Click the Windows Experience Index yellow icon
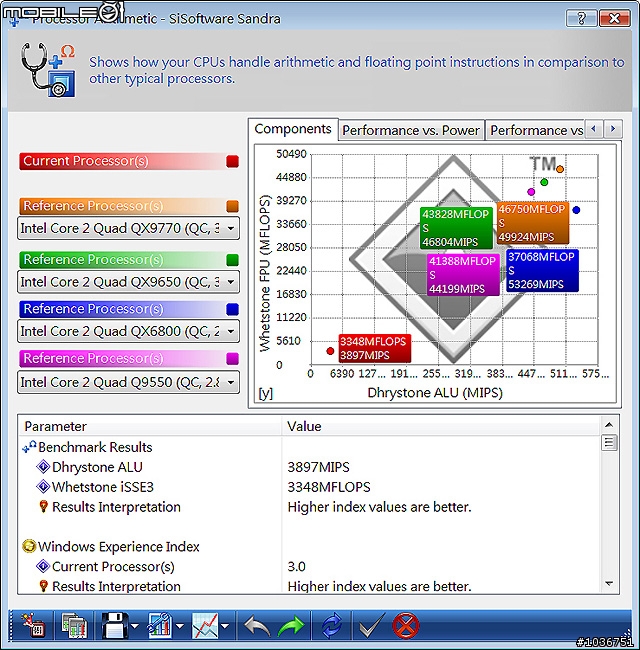640x650 pixels. coord(29,546)
